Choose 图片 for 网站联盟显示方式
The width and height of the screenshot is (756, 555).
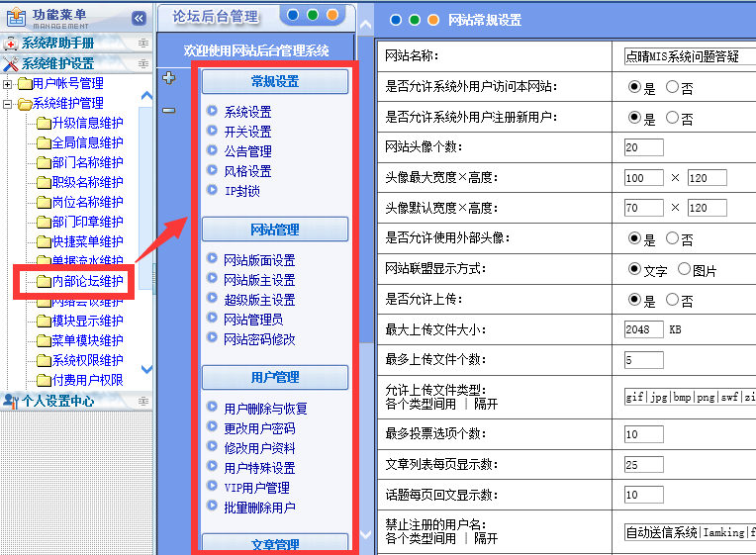pyautogui.click(x=685, y=269)
